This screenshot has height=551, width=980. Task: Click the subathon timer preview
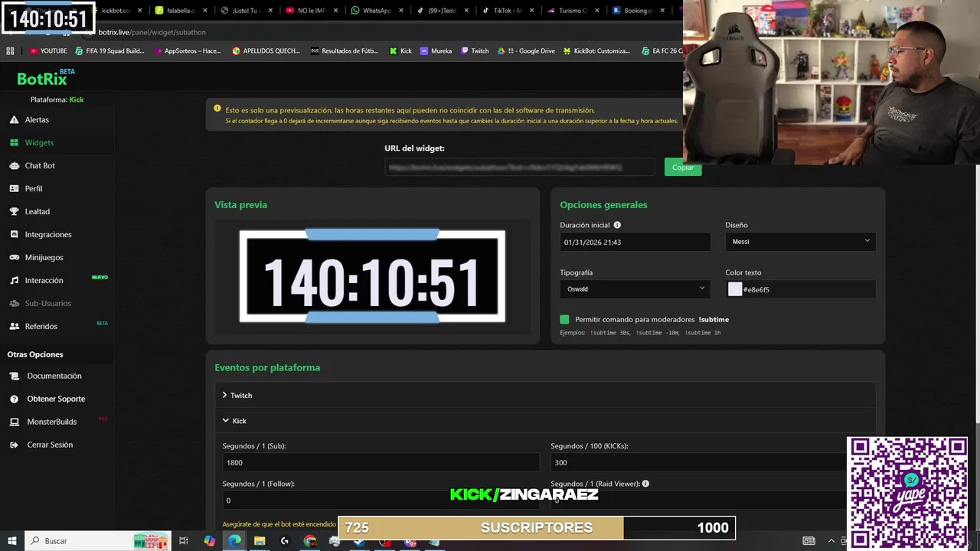click(x=372, y=277)
